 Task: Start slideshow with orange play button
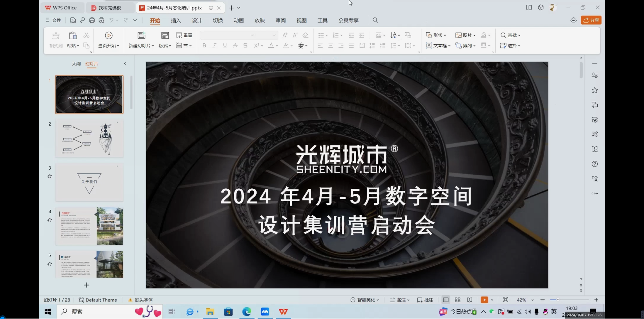(484, 300)
